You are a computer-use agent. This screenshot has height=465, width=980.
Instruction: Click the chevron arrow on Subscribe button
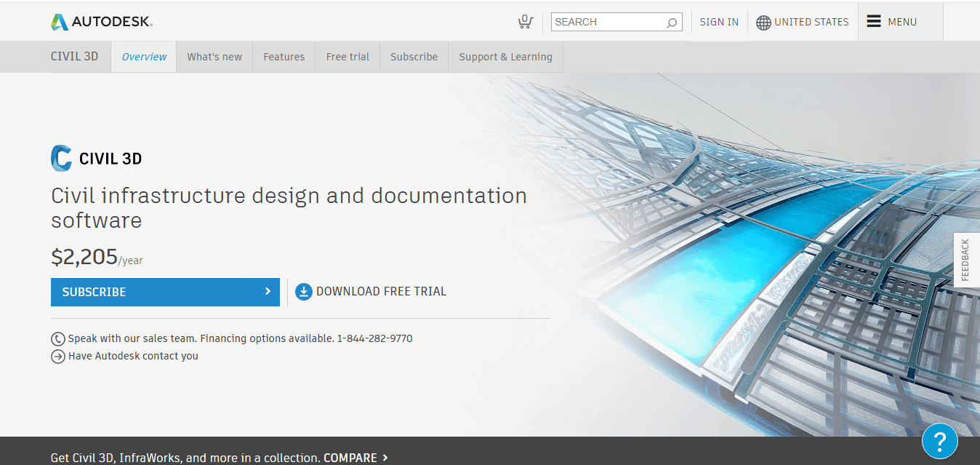[x=268, y=291]
